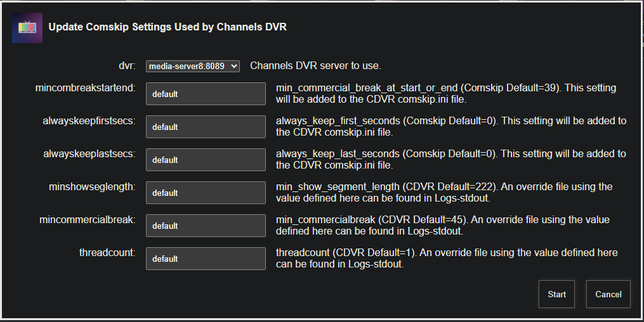Click the mincombreakstartend input field

coord(206,94)
